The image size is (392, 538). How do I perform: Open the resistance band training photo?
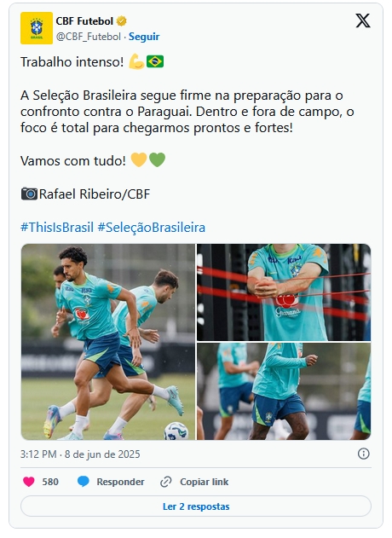284,292
